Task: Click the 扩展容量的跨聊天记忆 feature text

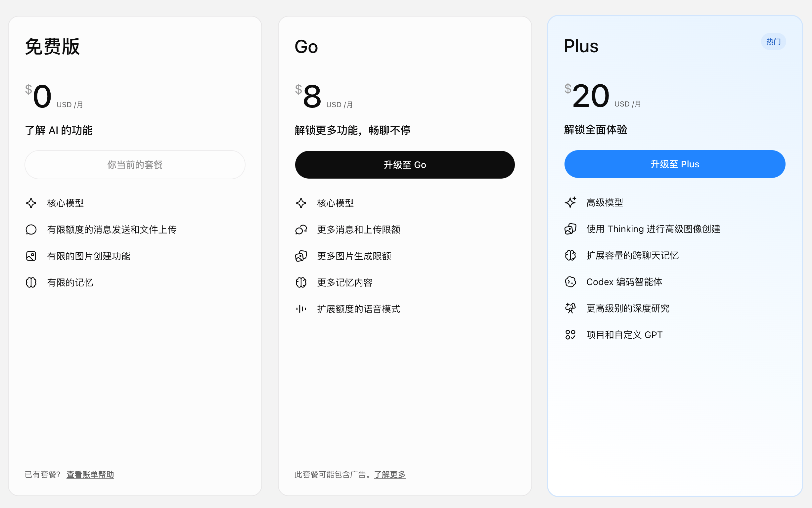Action: pyautogui.click(x=633, y=255)
